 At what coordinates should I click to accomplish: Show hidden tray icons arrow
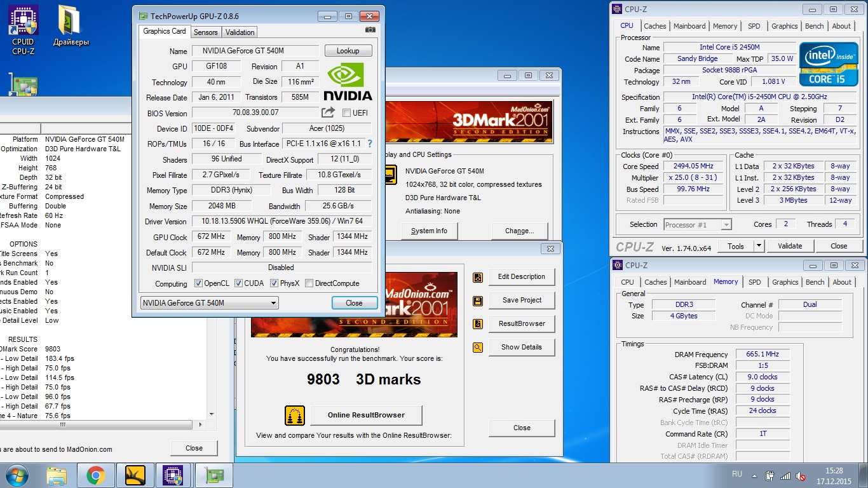click(754, 475)
